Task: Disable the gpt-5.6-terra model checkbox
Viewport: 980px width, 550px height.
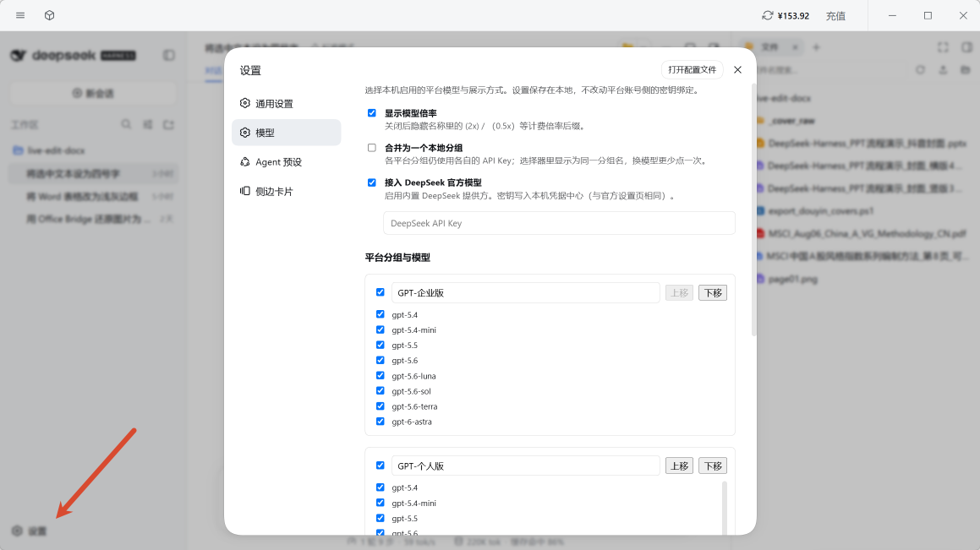Action: coord(380,406)
